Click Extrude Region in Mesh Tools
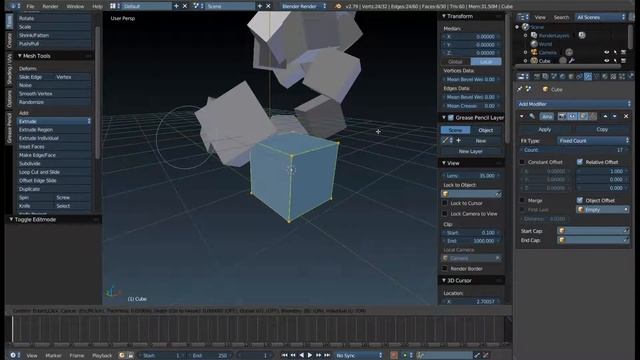The image size is (640, 360). (x=54, y=130)
